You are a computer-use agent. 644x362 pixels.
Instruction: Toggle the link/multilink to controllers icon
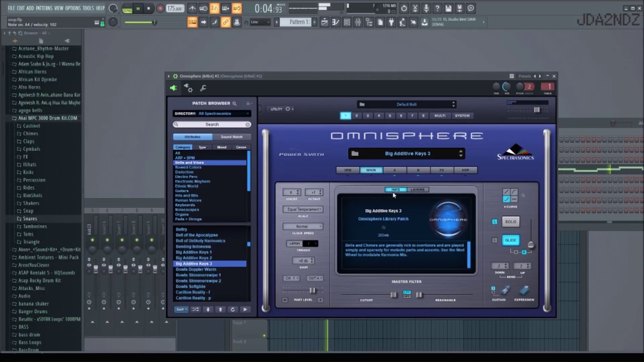225,22
